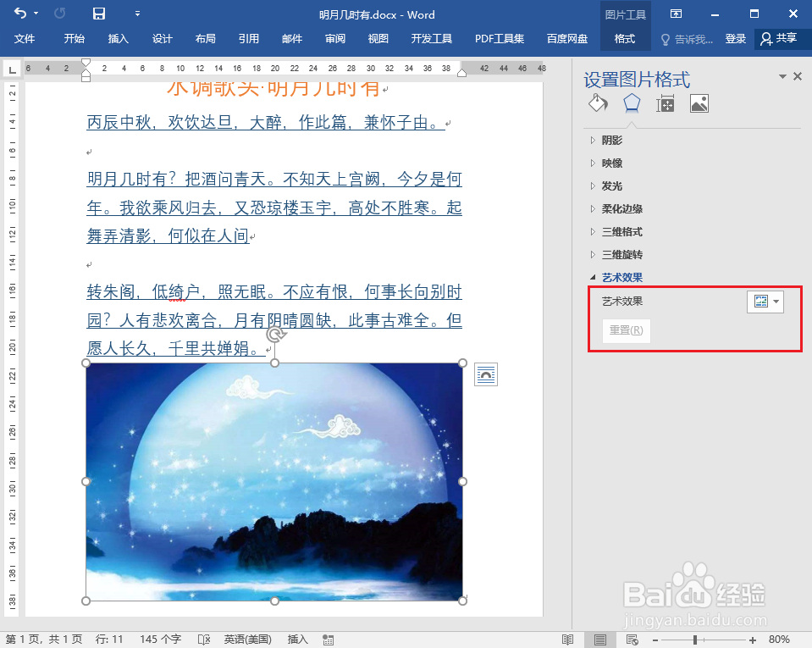This screenshot has width=812, height=648.
Task: Click 第 1 页, 共 1 页 page indicator
Action: click(44, 640)
